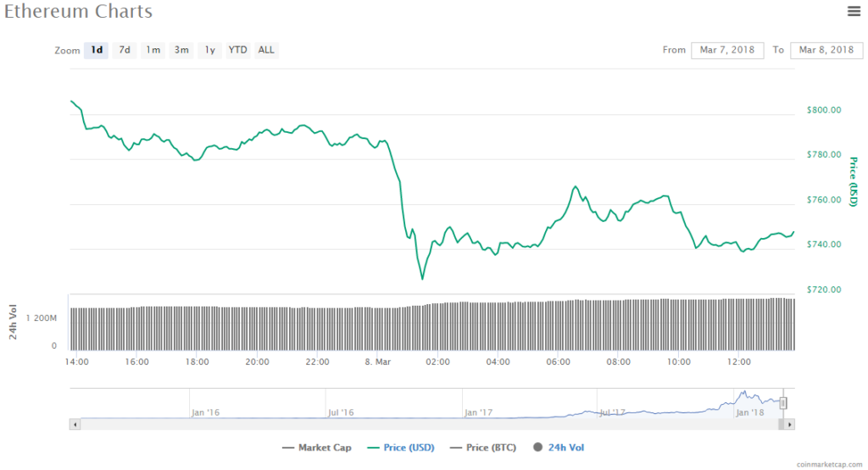Viewport: 868px width, 470px height.
Task: Grab the navigator range handle
Action: coord(784,403)
